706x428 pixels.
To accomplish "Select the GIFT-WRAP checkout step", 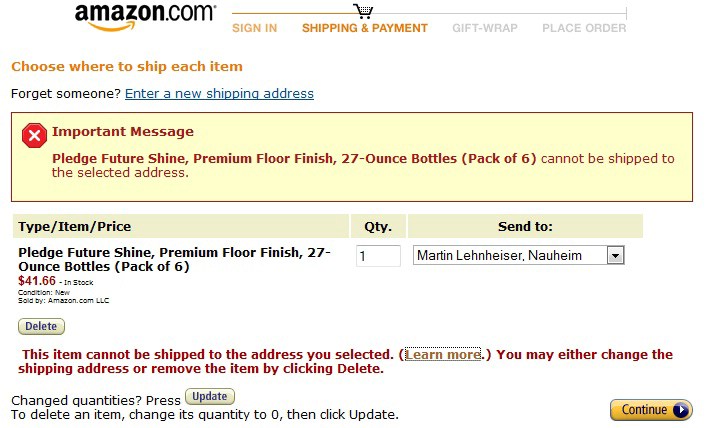I will [485, 28].
